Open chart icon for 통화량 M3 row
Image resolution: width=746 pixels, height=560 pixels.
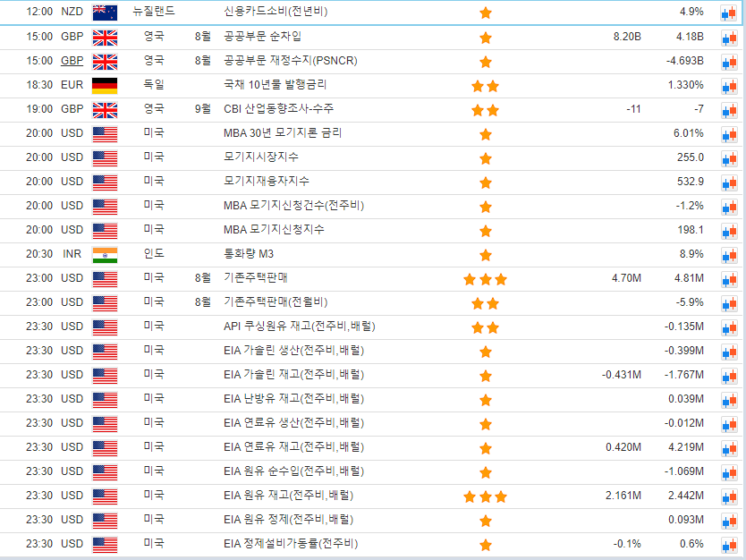[x=729, y=255]
